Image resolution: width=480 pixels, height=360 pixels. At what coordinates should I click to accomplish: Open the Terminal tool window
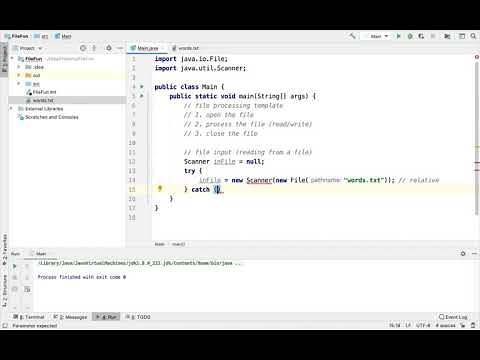[x=29, y=317]
